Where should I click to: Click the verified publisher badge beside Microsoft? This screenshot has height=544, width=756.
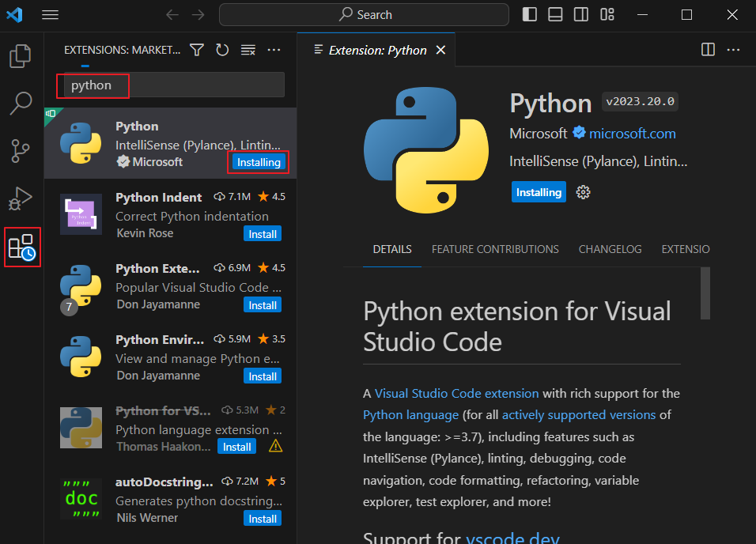579,133
